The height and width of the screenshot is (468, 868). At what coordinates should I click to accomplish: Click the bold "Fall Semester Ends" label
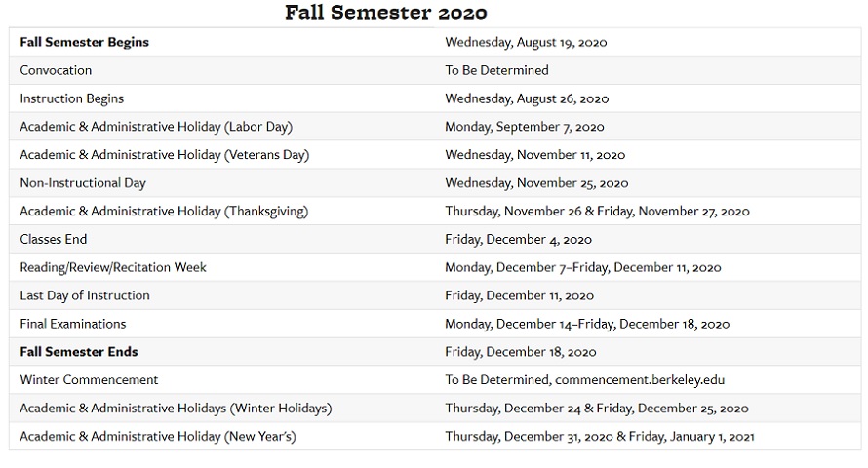click(79, 352)
